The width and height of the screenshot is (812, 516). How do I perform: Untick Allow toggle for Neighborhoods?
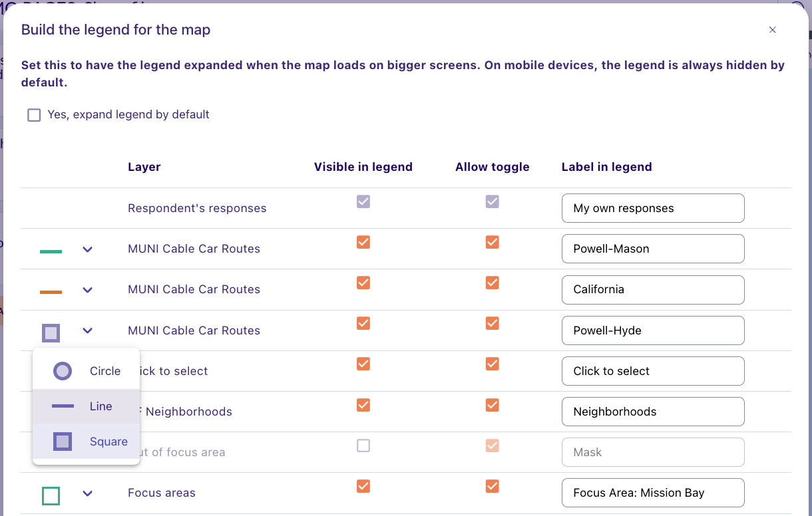(493, 404)
